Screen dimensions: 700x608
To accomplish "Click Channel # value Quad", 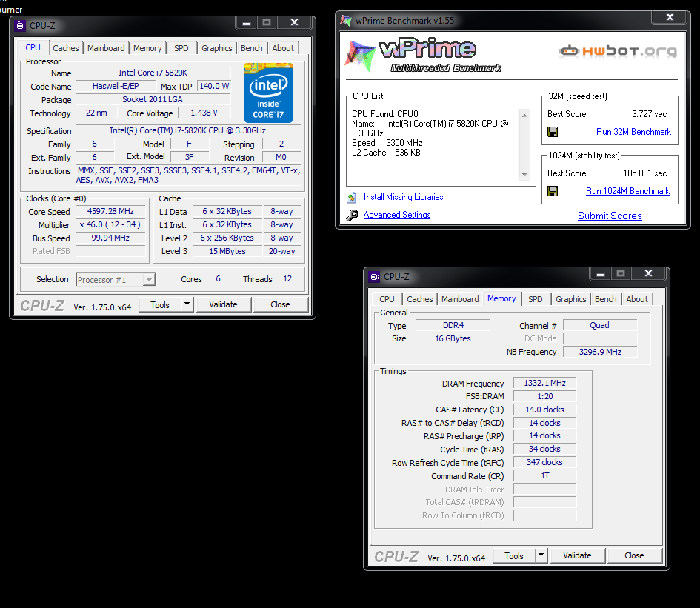I will [600, 325].
